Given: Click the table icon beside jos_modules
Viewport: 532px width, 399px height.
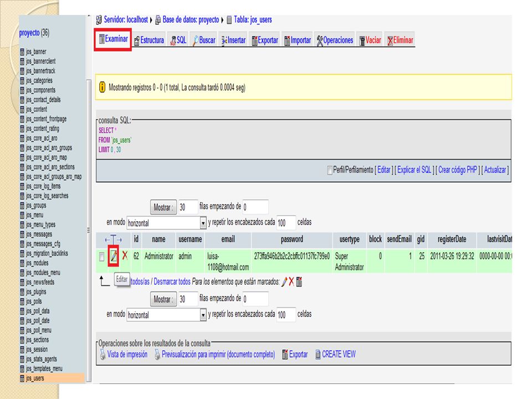Looking at the screenshot, I should pyautogui.click(x=22, y=263).
